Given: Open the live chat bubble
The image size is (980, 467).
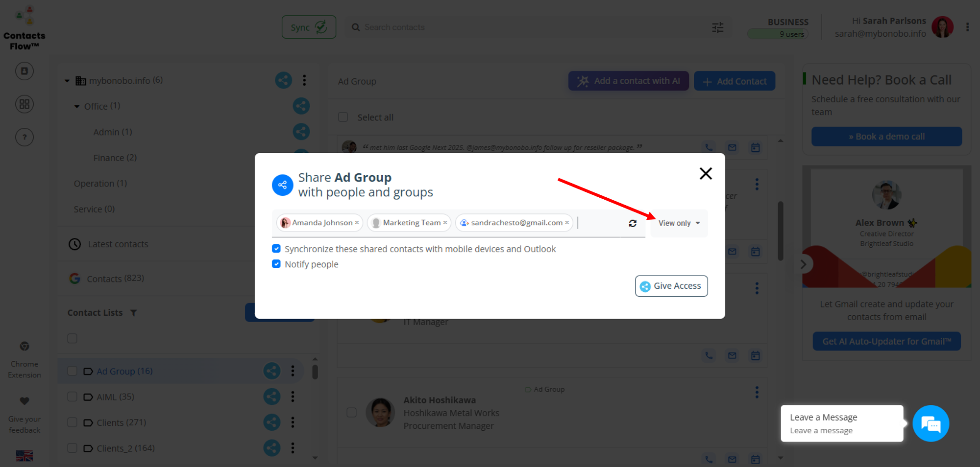Looking at the screenshot, I should click(930, 423).
